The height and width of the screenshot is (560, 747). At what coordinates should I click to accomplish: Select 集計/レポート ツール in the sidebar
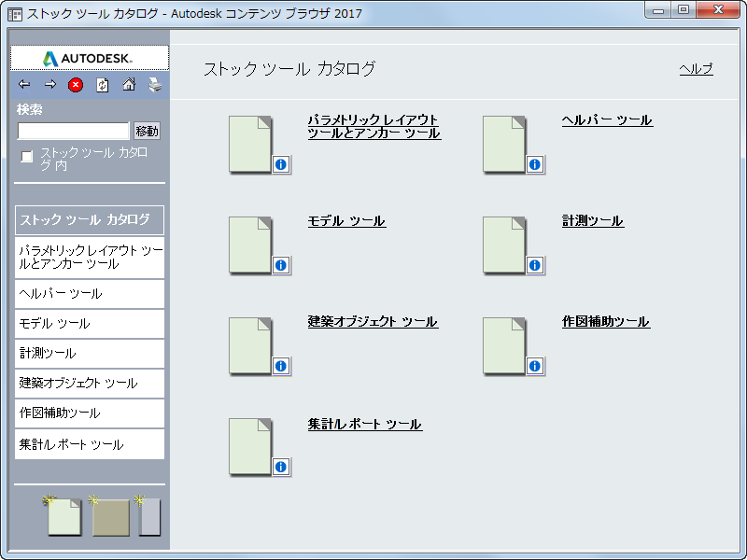click(90, 444)
